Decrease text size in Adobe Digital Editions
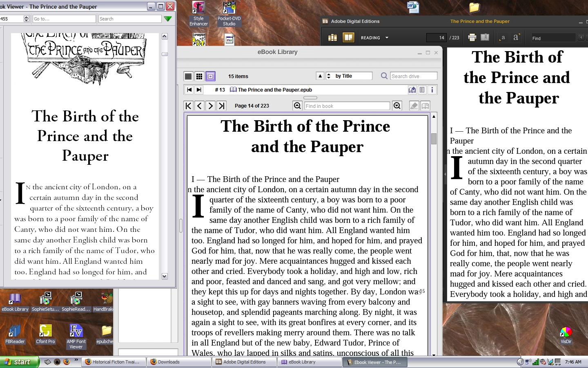Screen dimensions: 588x368 503,38
